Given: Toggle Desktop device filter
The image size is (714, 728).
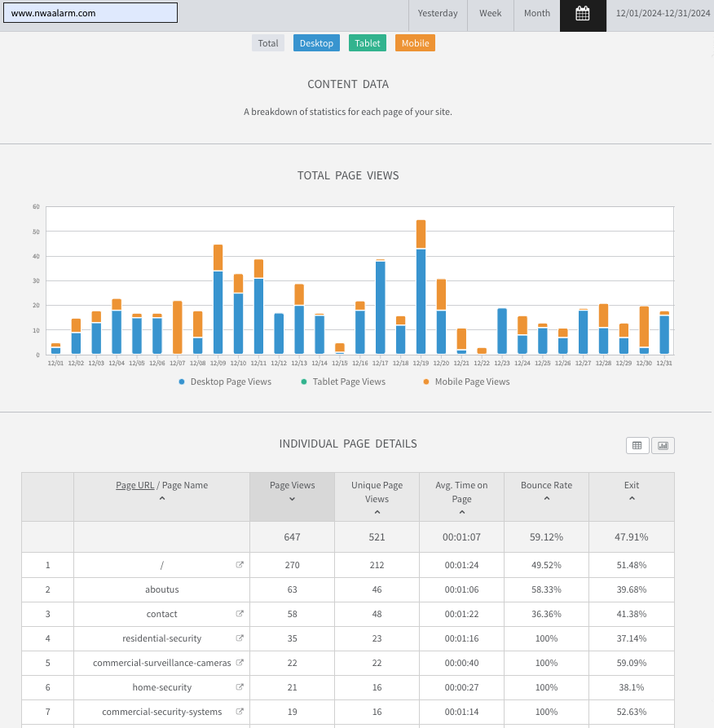Looking at the screenshot, I should (316, 43).
